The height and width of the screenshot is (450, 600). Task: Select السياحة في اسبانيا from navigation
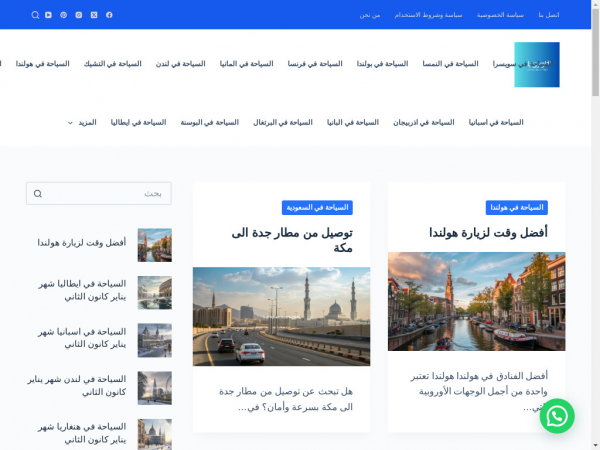coord(496,122)
